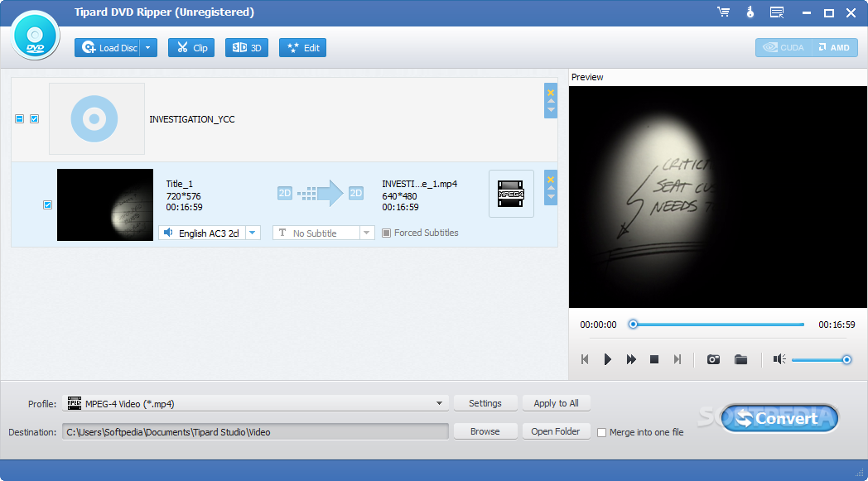Image resolution: width=868 pixels, height=481 pixels.
Task: Click the INVESTIGATION_YCC disc name
Action: coord(192,119)
